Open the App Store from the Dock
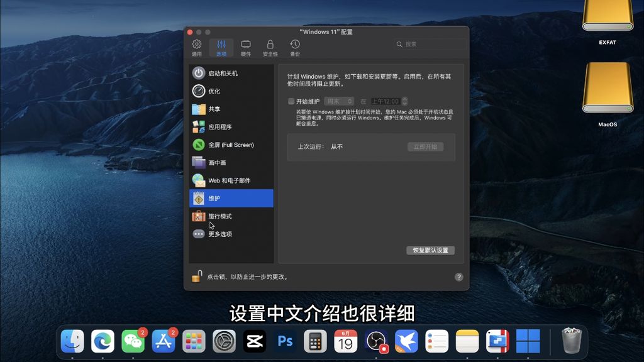The image size is (644, 362). pyautogui.click(x=164, y=341)
